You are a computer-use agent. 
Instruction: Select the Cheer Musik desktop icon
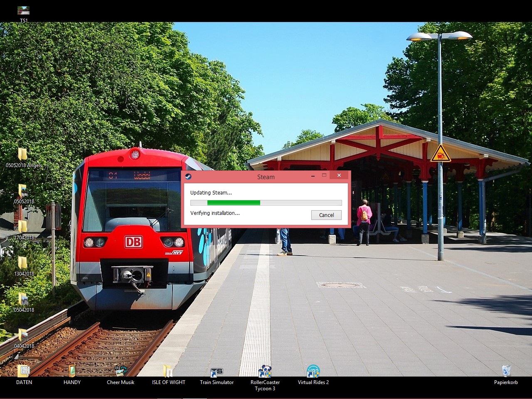coord(121,371)
